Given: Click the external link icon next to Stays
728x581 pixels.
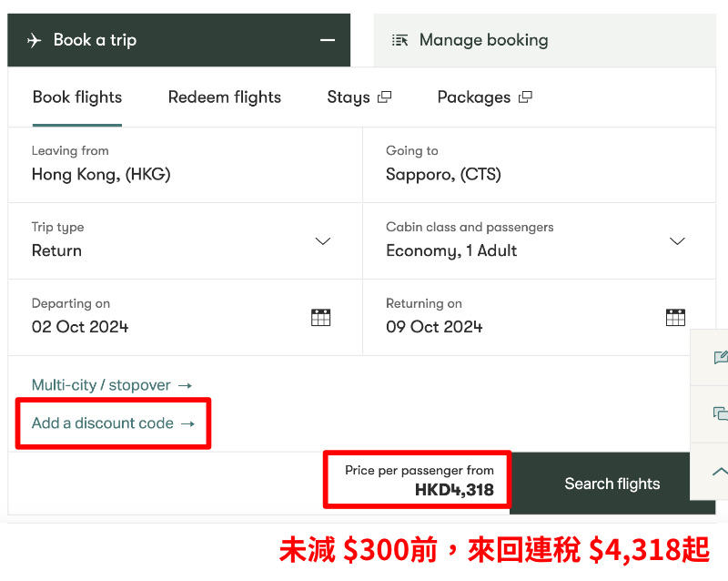Looking at the screenshot, I should coord(384,97).
